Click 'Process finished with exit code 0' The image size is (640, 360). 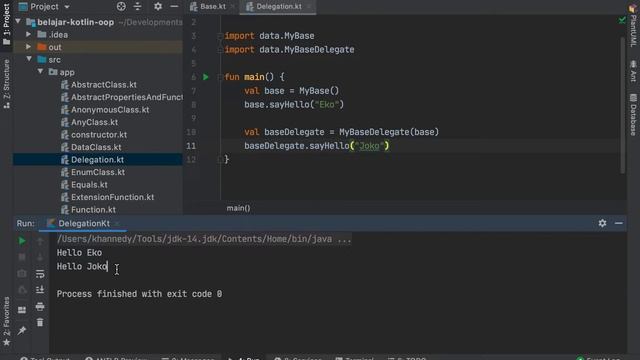point(139,294)
